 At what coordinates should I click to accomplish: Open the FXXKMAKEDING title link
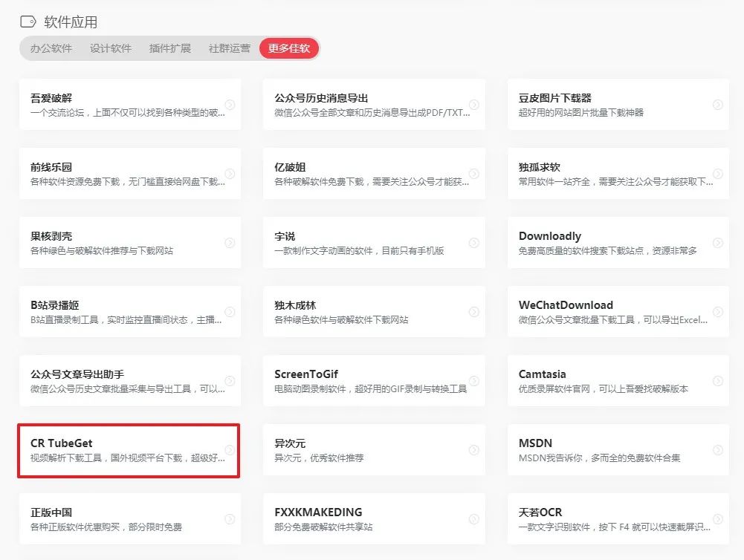click(x=318, y=512)
